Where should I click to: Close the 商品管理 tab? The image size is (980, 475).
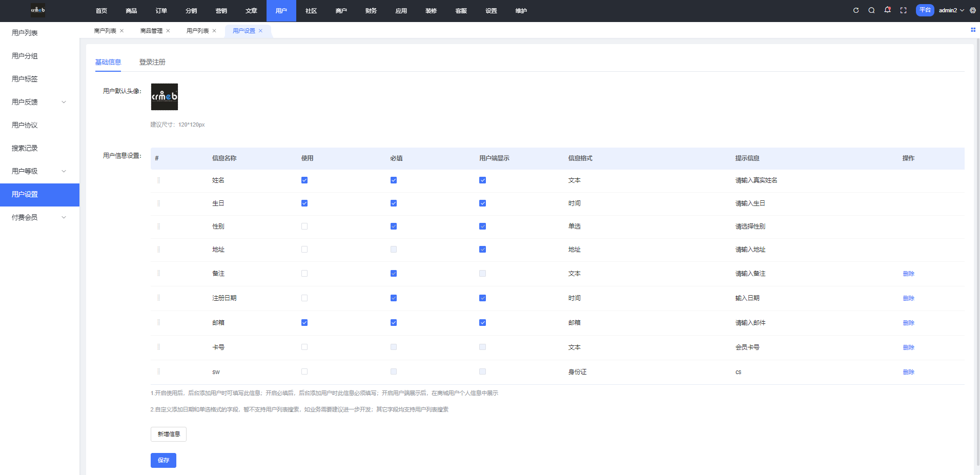click(x=168, y=31)
